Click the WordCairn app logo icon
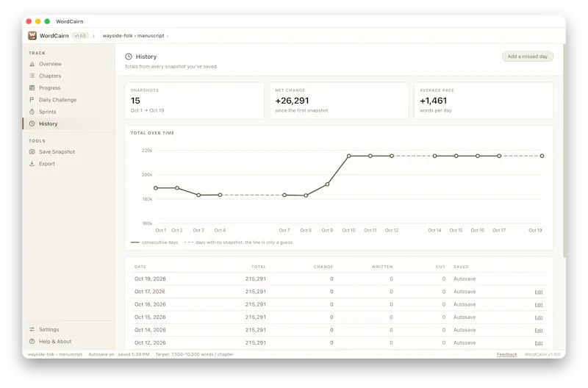 32,35
